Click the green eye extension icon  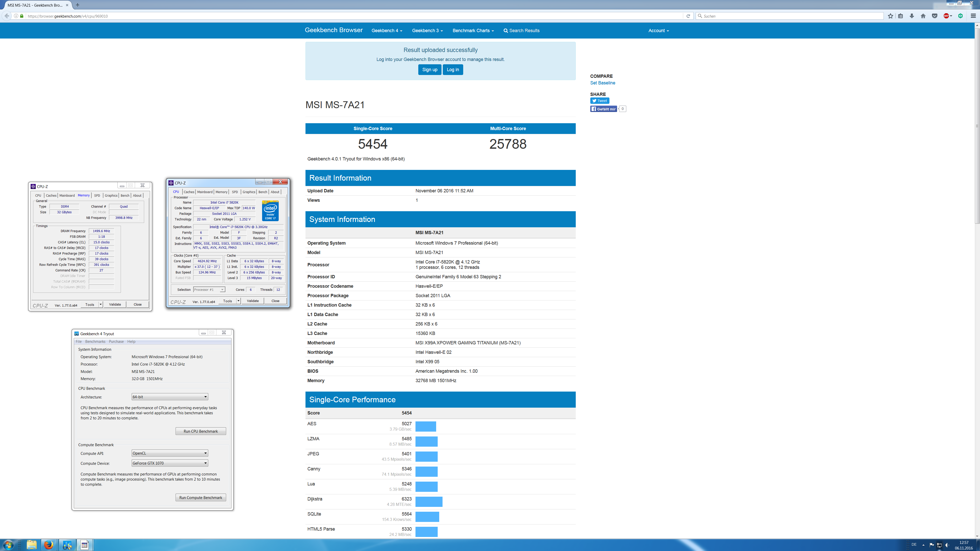point(960,16)
